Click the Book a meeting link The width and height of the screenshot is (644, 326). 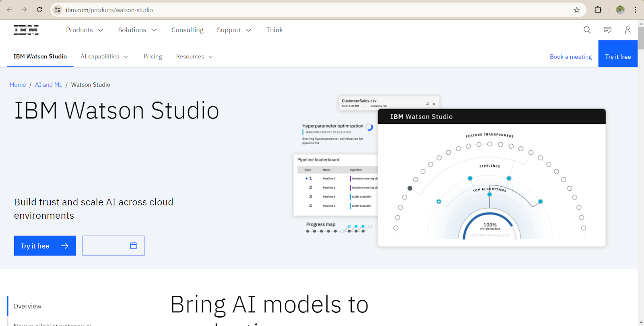(571, 57)
